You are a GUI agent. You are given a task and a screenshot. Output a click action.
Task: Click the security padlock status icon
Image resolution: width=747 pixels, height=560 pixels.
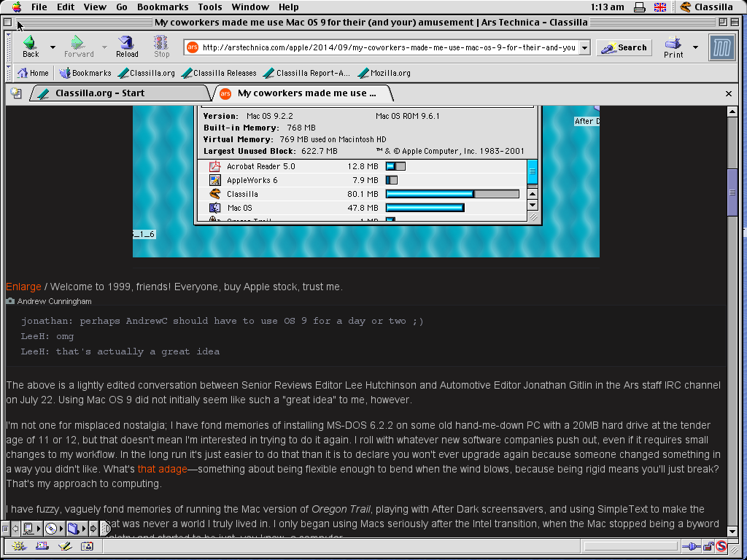(x=709, y=546)
